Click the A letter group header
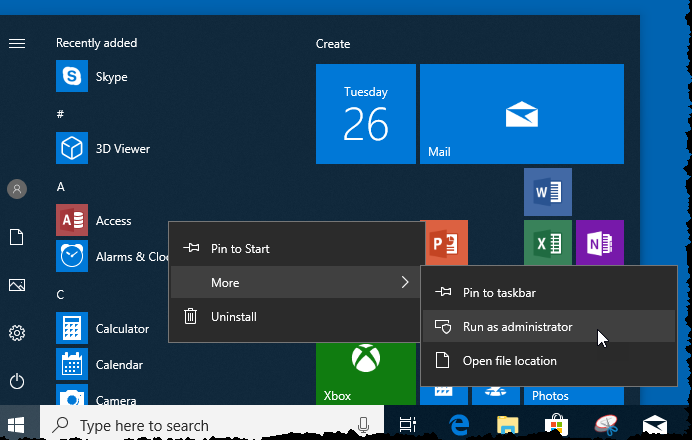692x440 pixels. pos(60,187)
